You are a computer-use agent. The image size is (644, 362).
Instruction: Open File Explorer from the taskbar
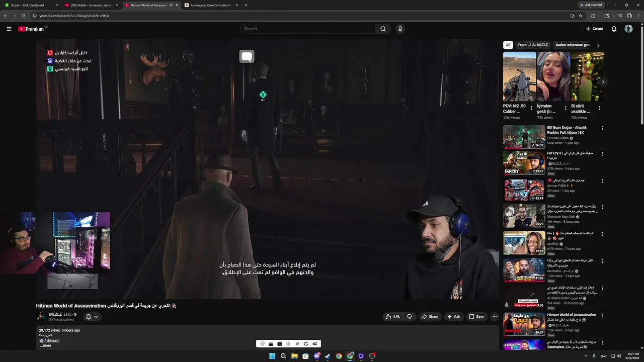tap(294, 356)
